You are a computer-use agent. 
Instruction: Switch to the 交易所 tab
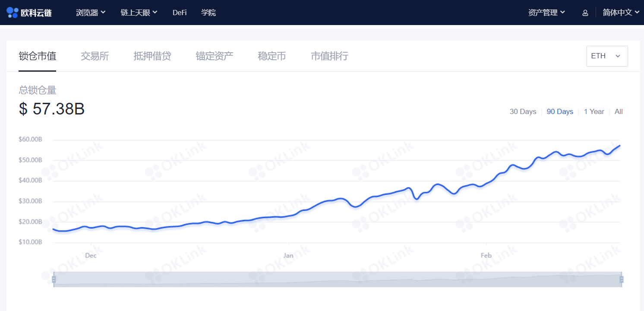[x=95, y=56]
